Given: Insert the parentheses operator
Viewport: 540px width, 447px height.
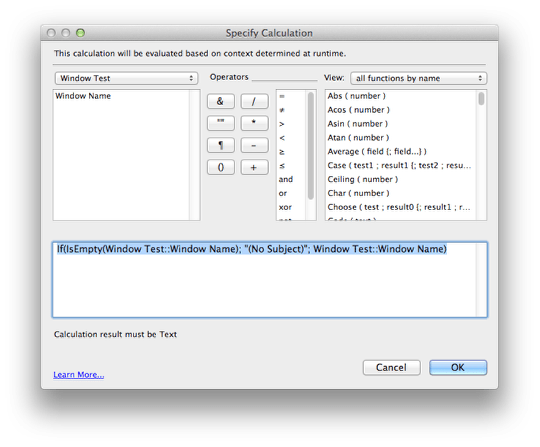Looking at the screenshot, I should (x=220, y=167).
